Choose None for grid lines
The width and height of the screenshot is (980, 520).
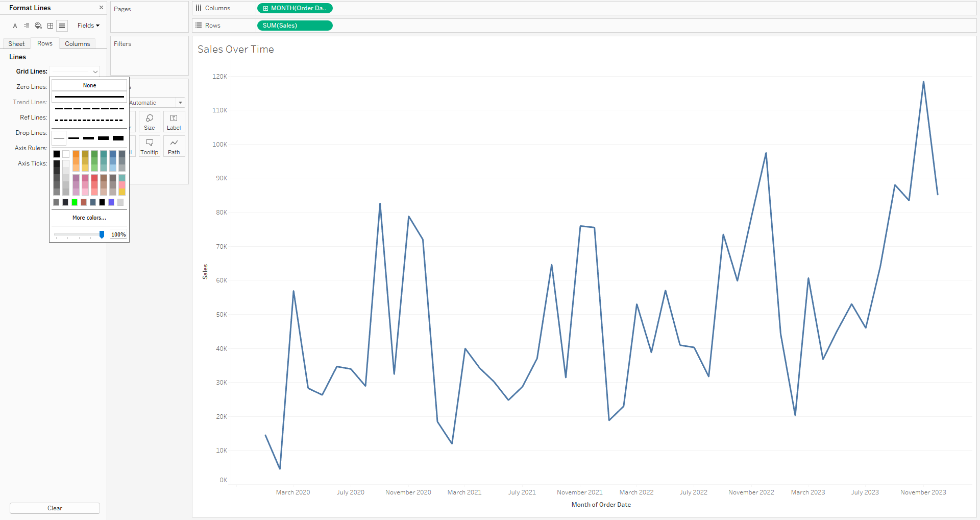pos(89,85)
